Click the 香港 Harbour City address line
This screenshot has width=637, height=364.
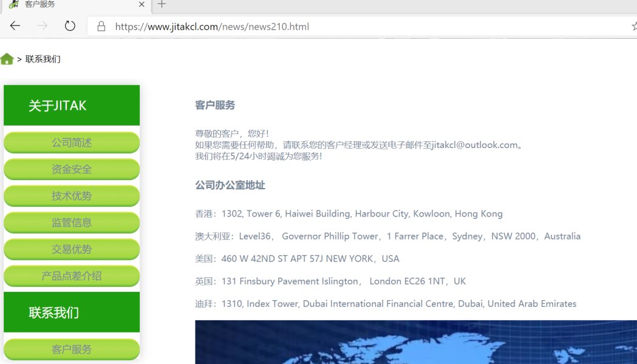[349, 214]
